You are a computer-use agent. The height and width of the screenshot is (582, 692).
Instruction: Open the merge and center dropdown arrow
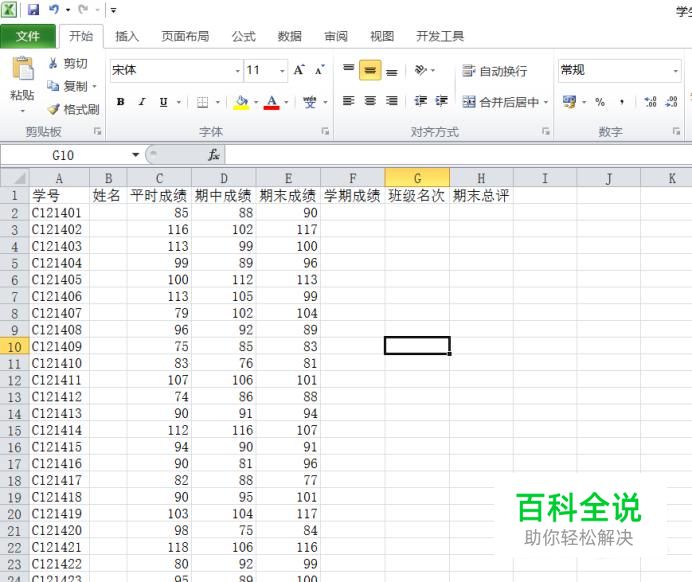545,102
